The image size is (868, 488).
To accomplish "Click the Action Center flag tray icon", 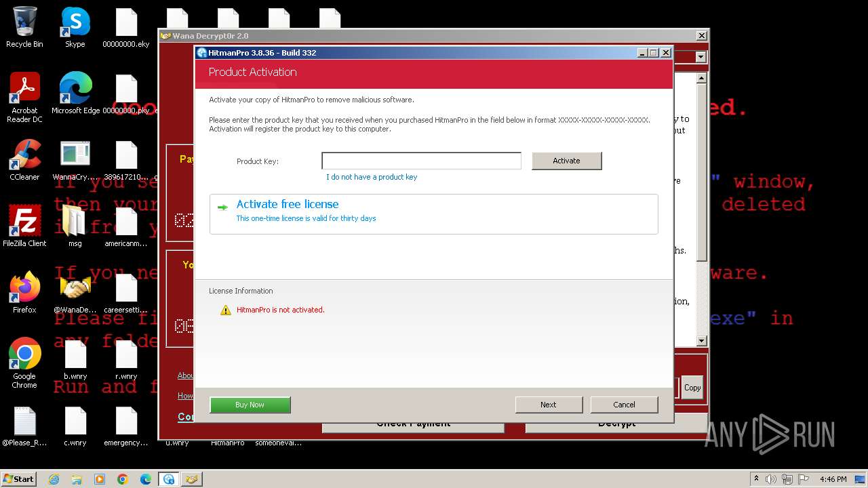I will (x=804, y=479).
